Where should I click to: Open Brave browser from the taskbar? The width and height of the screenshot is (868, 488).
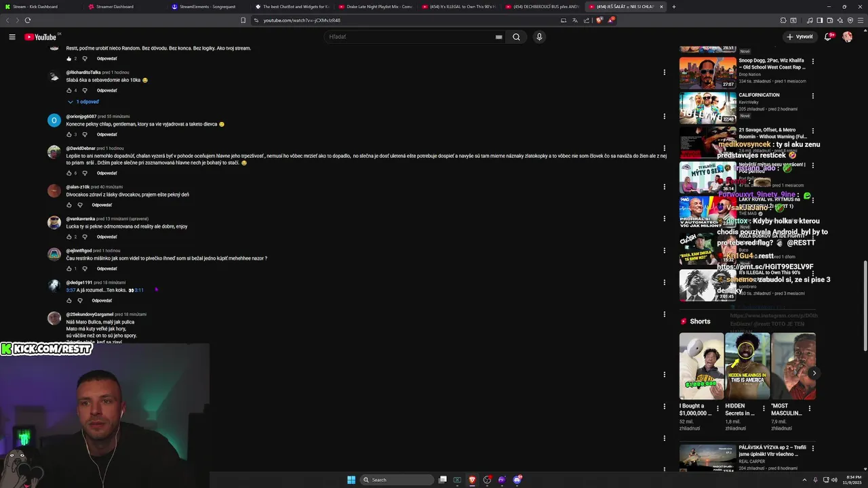click(x=472, y=480)
